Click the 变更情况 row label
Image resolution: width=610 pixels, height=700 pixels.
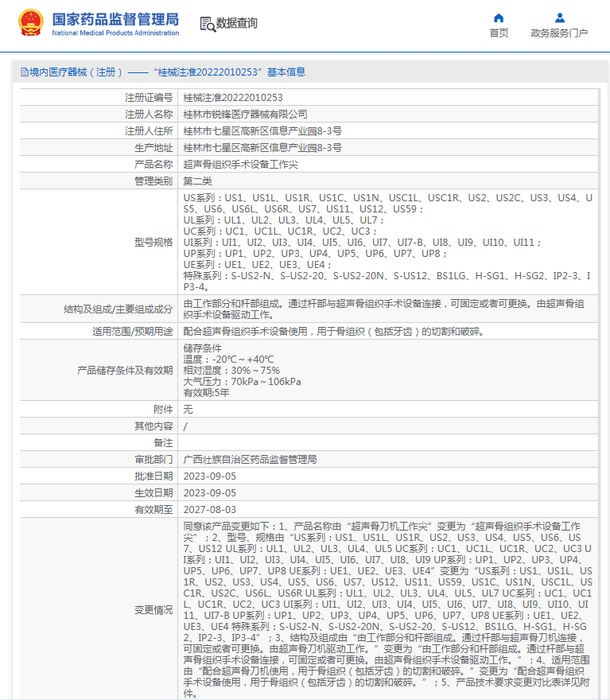pyautogui.click(x=153, y=610)
